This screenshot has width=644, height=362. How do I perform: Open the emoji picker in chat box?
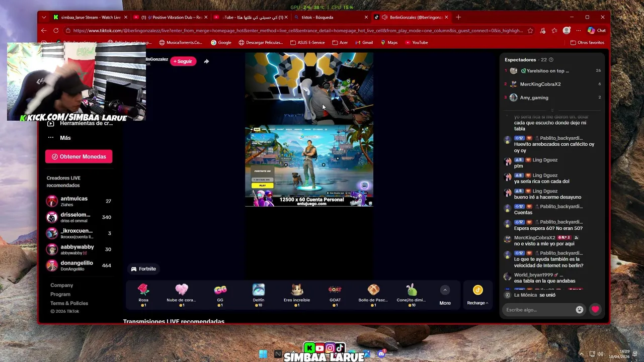pos(580,310)
